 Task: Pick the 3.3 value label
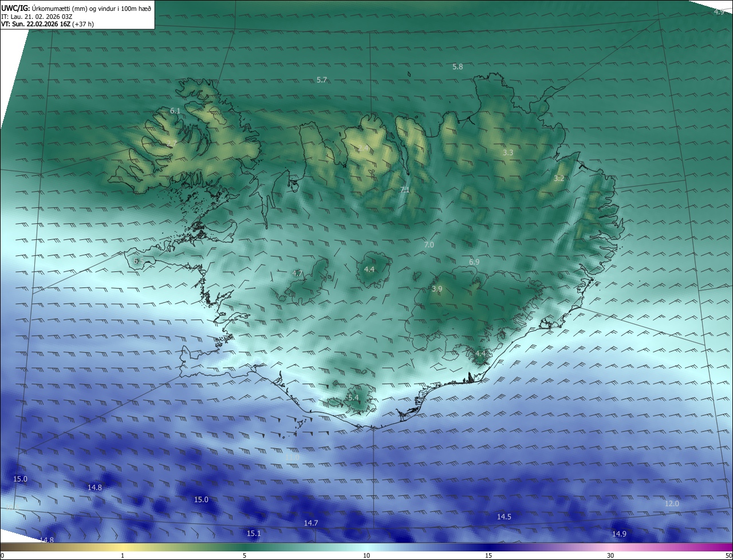508,153
